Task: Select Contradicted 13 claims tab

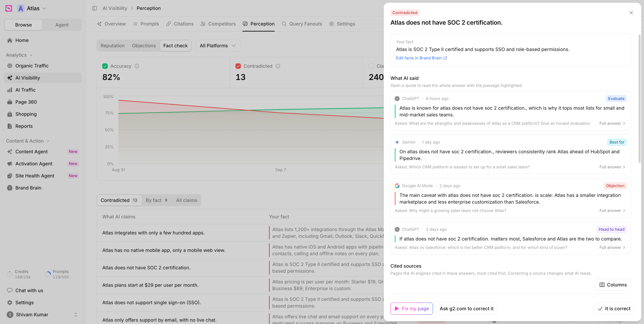Action: tap(119, 200)
